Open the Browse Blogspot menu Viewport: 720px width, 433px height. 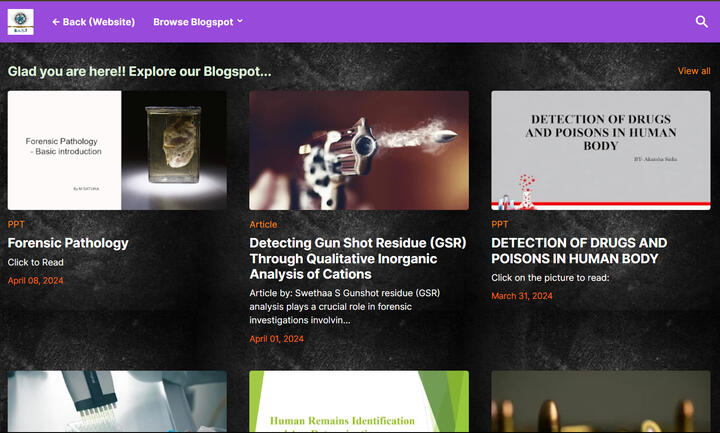tap(192, 22)
